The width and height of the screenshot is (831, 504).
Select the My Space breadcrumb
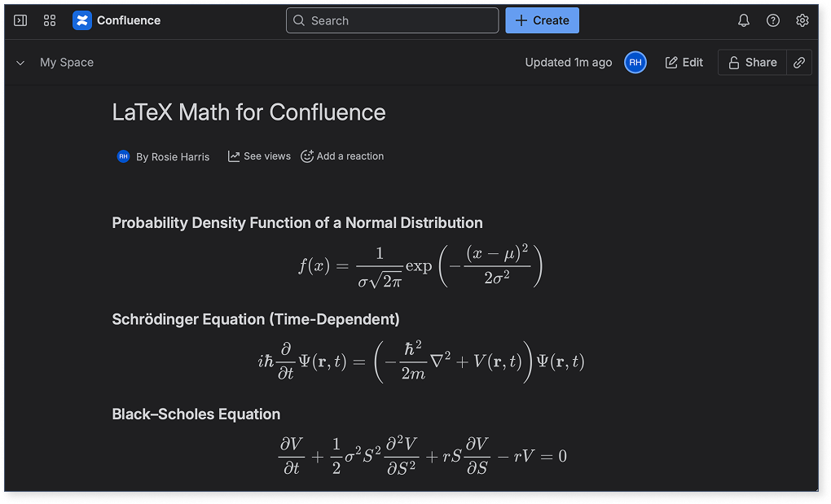pos(66,62)
